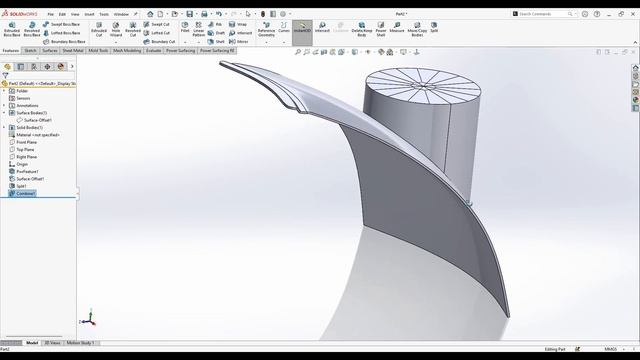This screenshot has width=640, height=360.
Task: Choose Boundary Cut
Action: pos(159,42)
